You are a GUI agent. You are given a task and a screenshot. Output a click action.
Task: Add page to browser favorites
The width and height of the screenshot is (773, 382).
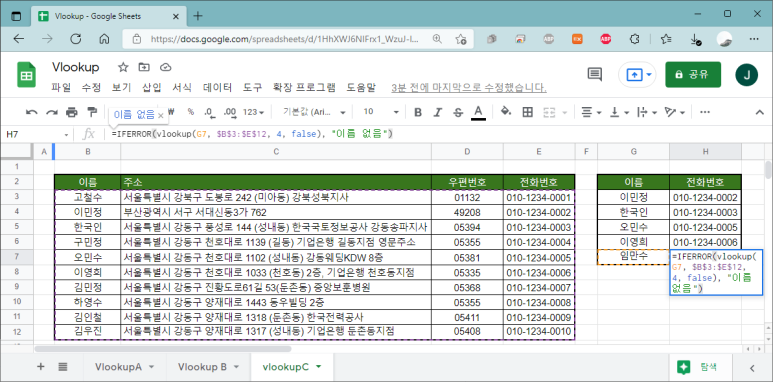(461, 39)
